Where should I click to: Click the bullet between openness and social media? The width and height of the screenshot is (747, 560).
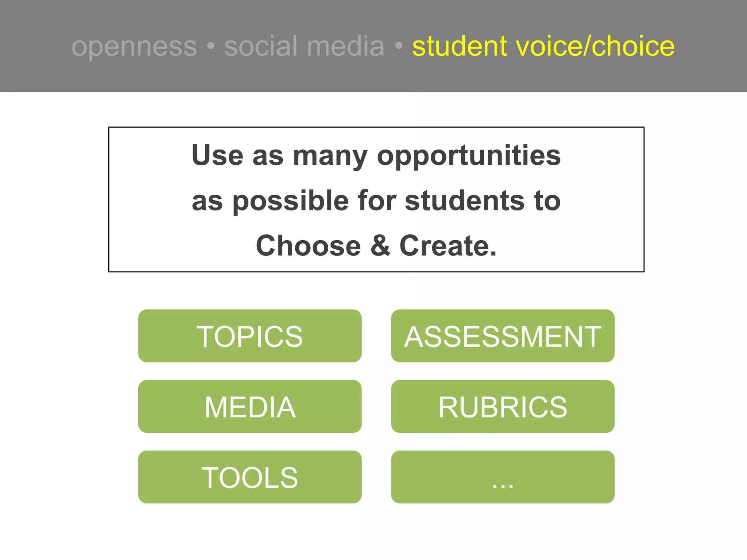210,46
